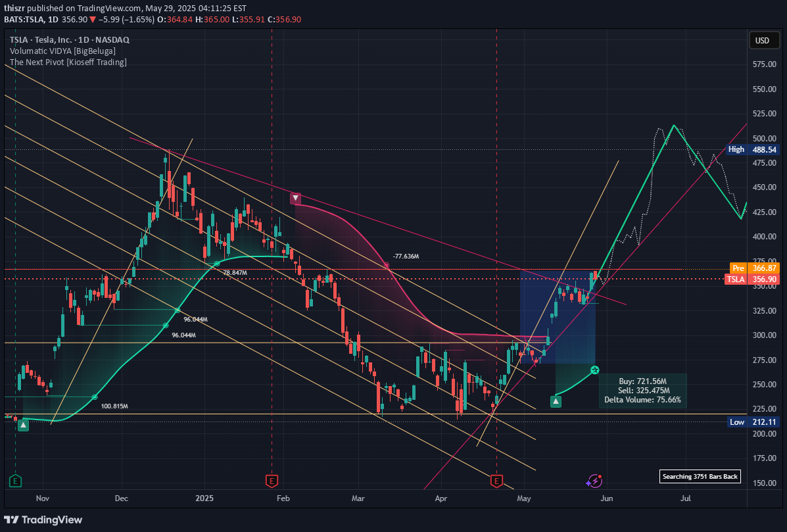This screenshot has height=532, width=787.
Task: Click the '175.00' price axis label
Action: click(x=765, y=458)
